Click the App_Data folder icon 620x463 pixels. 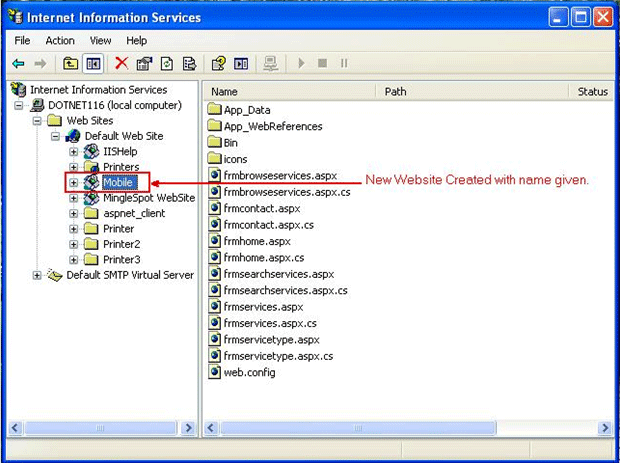pyautogui.click(x=214, y=109)
